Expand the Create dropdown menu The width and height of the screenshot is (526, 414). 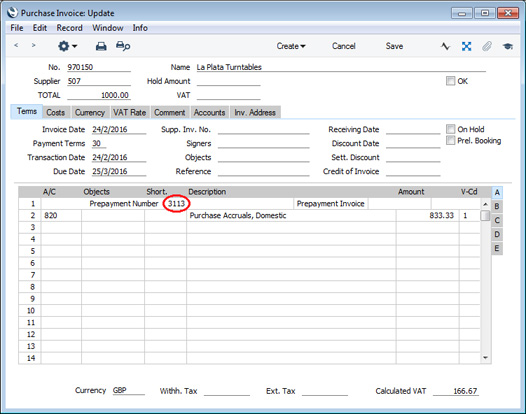tap(291, 46)
